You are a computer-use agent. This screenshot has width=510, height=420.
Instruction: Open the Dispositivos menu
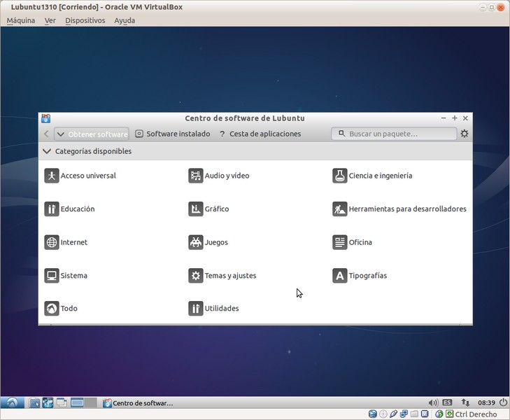point(85,20)
